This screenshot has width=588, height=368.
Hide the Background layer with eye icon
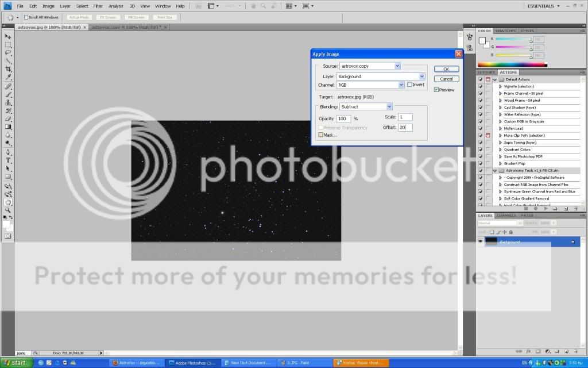coord(480,242)
